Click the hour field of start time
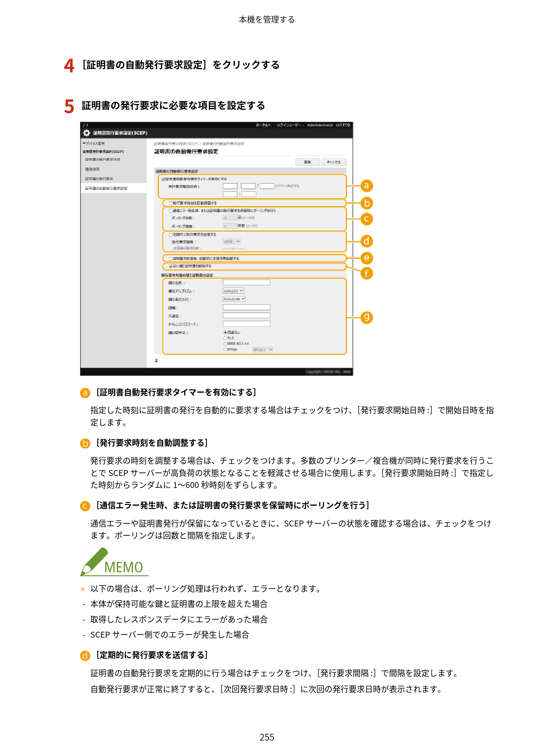This screenshot has width=534, height=756. pyautogui.click(x=230, y=194)
